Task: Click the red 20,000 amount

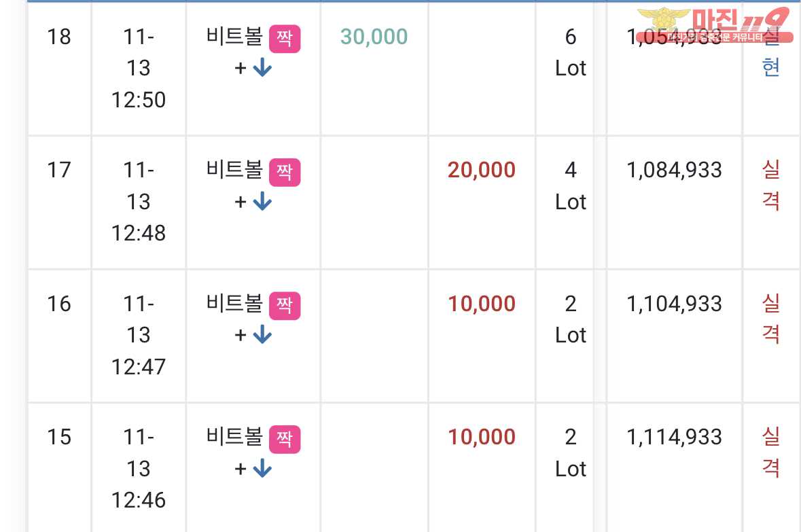Action: (x=481, y=170)
